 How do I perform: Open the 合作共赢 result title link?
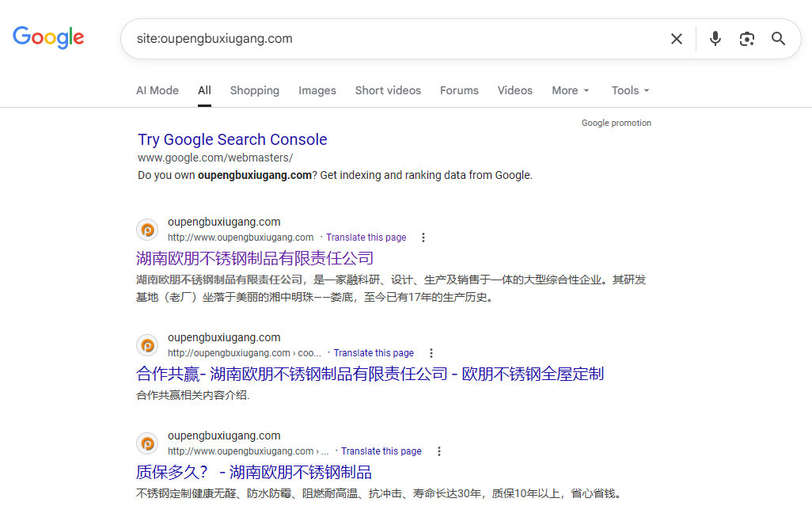point(370,374)
